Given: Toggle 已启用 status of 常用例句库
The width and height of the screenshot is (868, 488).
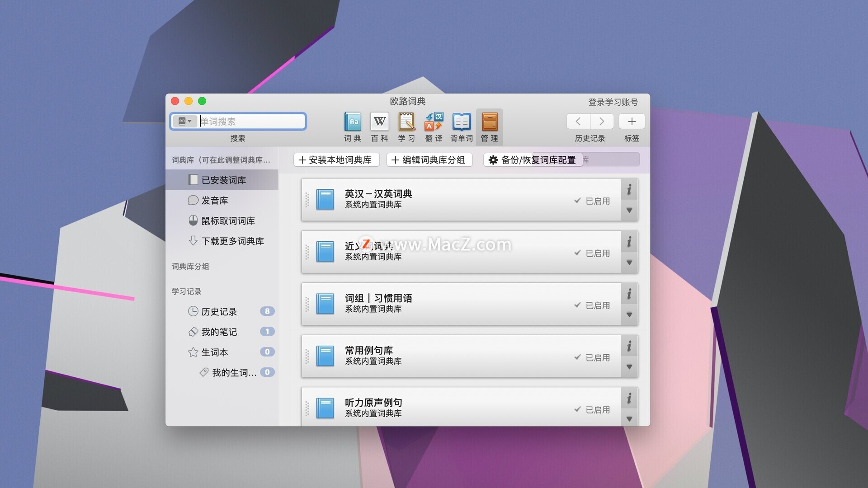Looking at the screenshot, I should [x=592, y=357].
